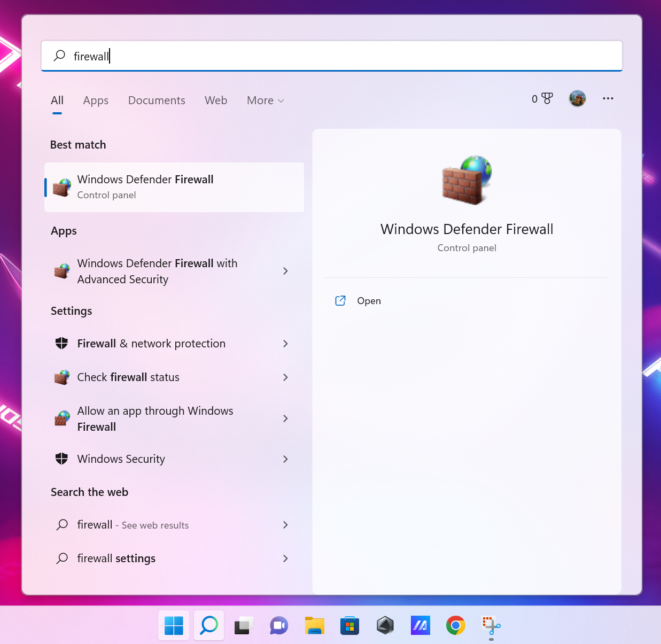Image resolution: width=661 pixels, height=644 pixels.
Task: Click the large firewall icon in the preview pane
Action: (467, 180)
